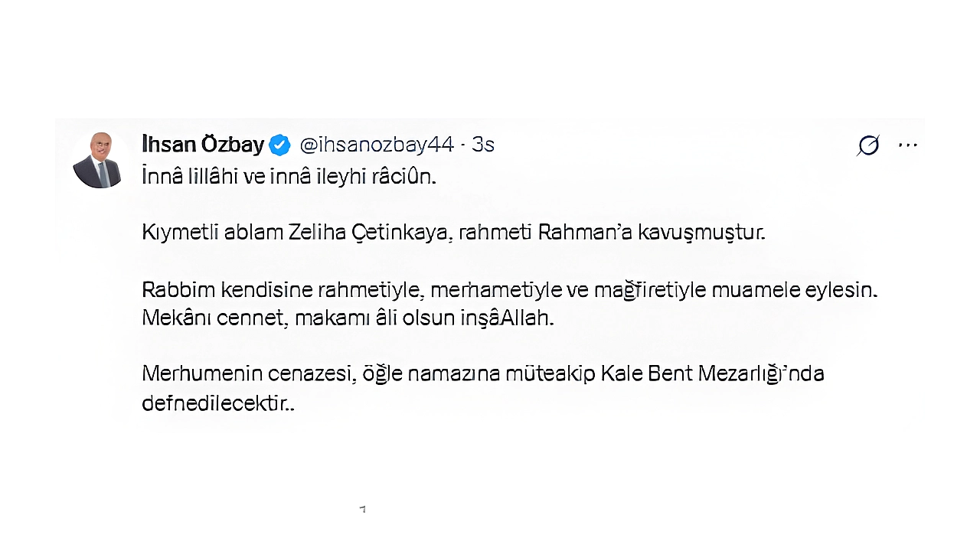Click the Grok icon on the tweet

pyautogui.click(x=868, y=145)
